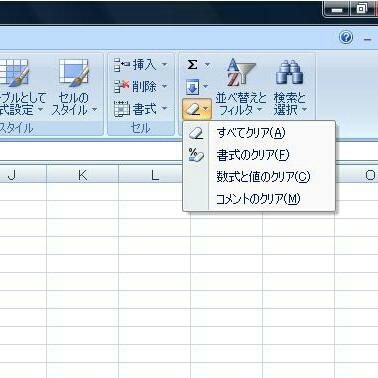Open the セルのスタイル cell styles gallery
Image resolution: width=378 pixels, height=378 pixels.
(74, 87)
